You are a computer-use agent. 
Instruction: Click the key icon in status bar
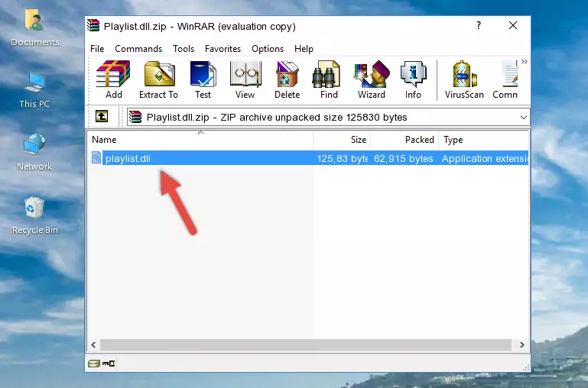109,363
